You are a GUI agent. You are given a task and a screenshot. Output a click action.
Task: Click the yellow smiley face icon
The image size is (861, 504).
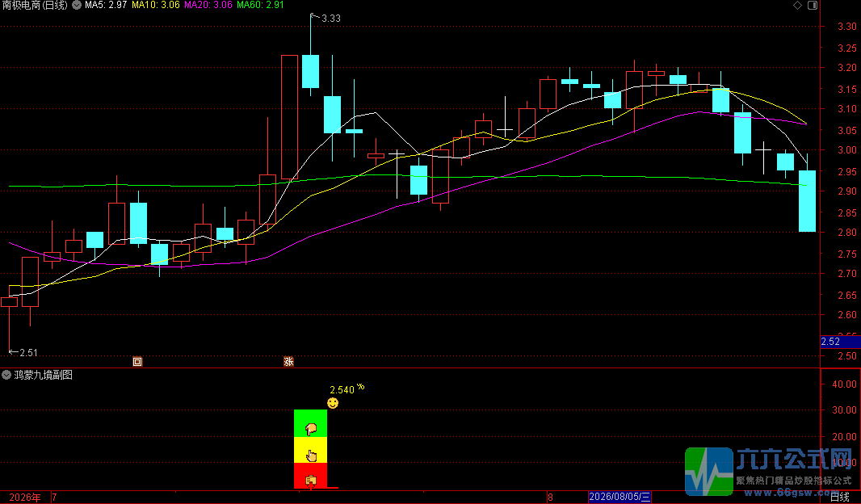tap(333, 404)
